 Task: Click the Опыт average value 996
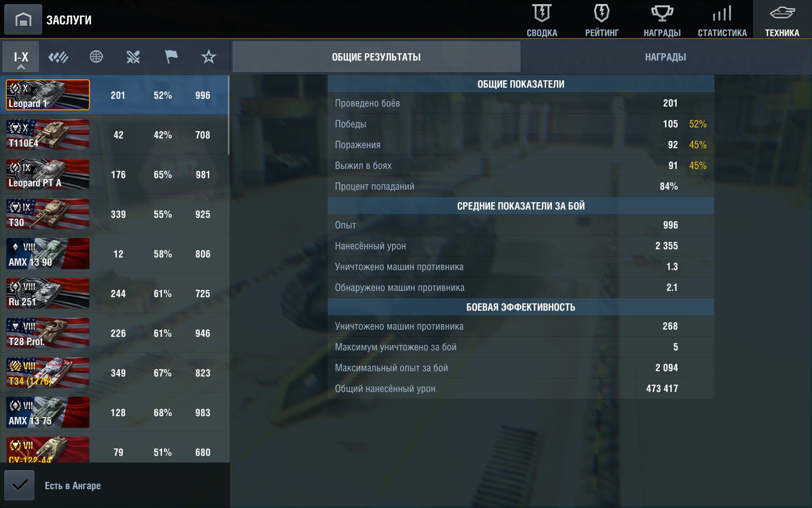(x=670, y=225)
